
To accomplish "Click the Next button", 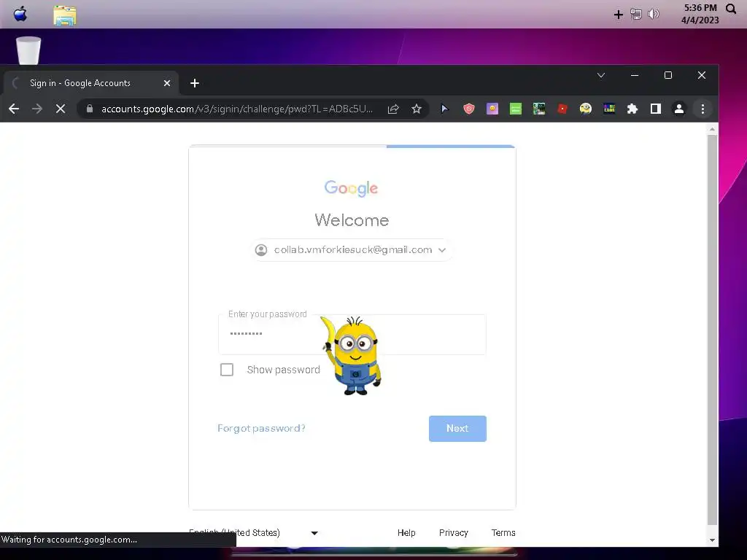I will pos(457,429).
